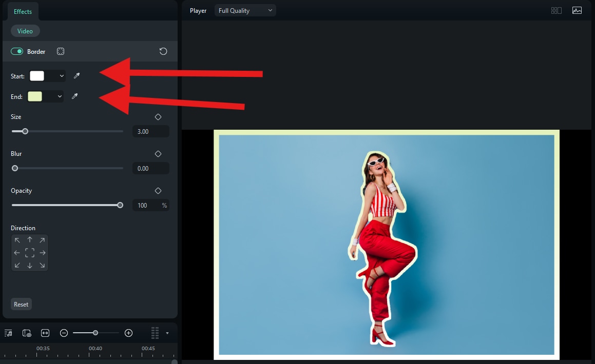Click the Player label

[x=198, y=11]
